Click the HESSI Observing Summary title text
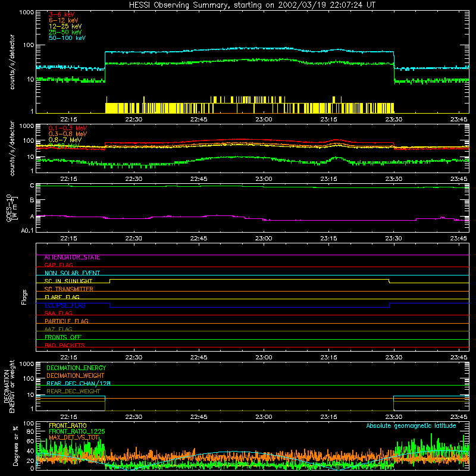 click(x=252, y=5)
